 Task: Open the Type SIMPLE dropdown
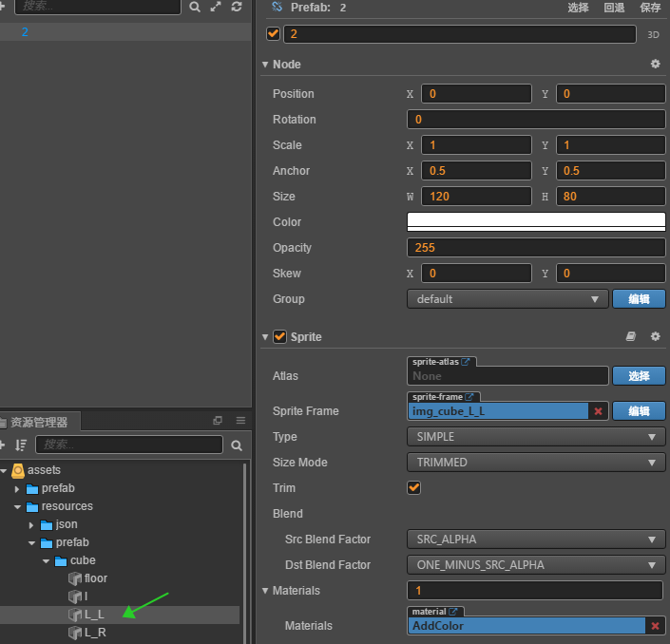(x=536, y=437)
